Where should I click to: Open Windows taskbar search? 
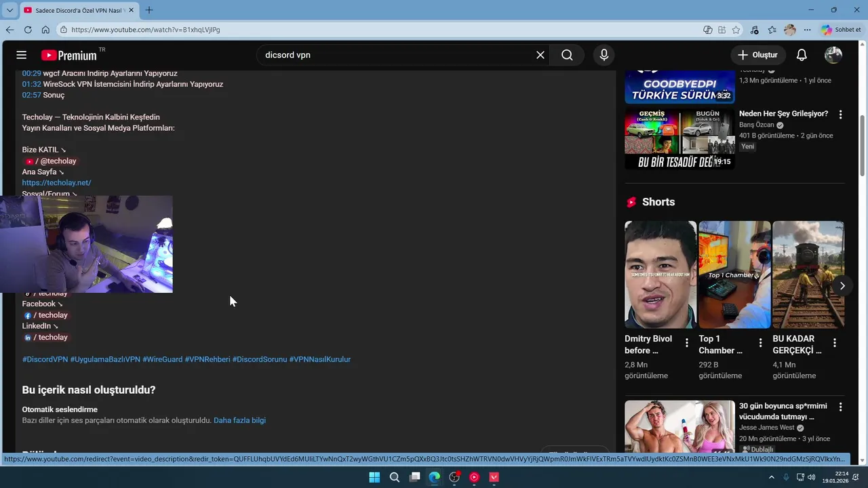pyautogui.click(x=395, y=477)
